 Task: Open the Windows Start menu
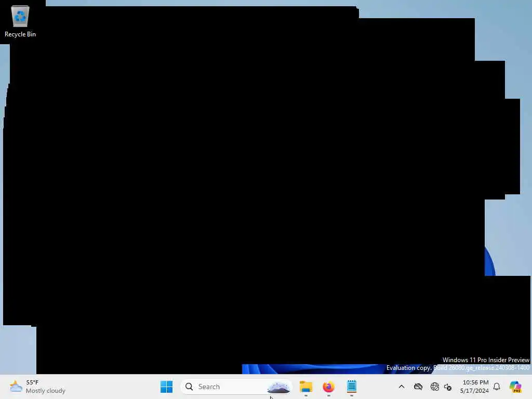pyautogui.click(x=166, y=387)
